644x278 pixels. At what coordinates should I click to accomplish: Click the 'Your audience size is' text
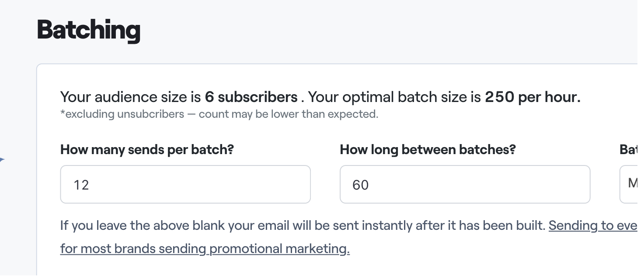130,97
